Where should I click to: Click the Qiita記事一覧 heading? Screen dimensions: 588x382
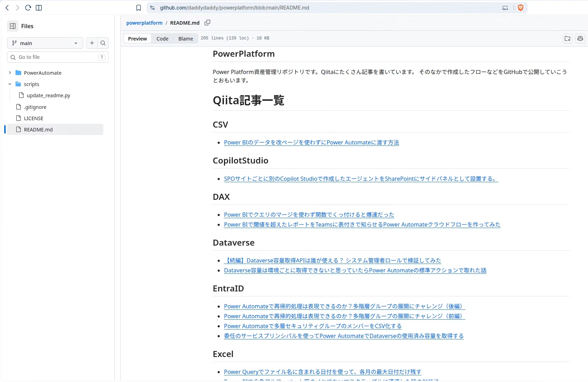click(249, 100)
